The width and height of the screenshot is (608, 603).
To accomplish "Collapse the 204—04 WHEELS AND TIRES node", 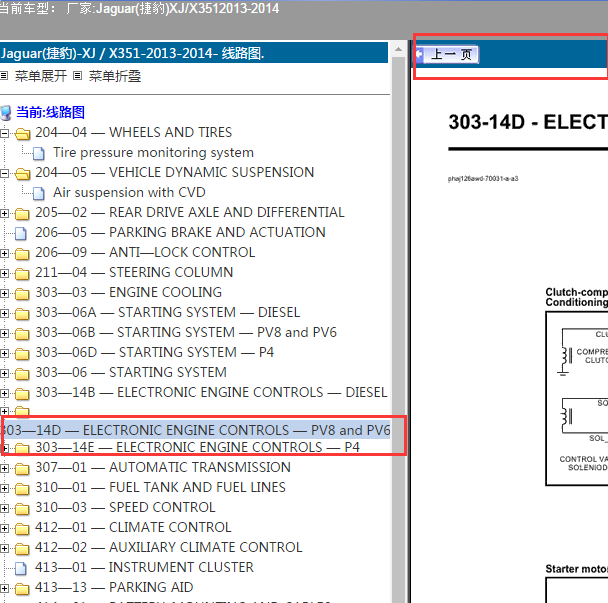I will pos(4,134).
